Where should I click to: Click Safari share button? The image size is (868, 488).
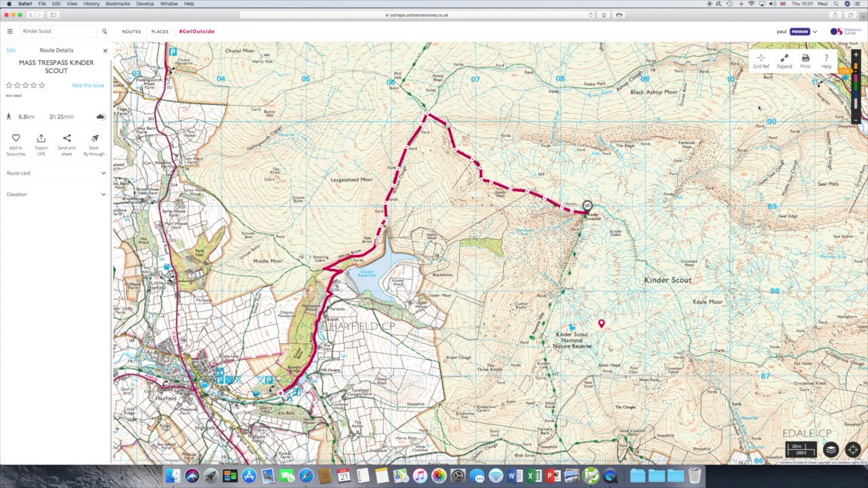point(835,15)
